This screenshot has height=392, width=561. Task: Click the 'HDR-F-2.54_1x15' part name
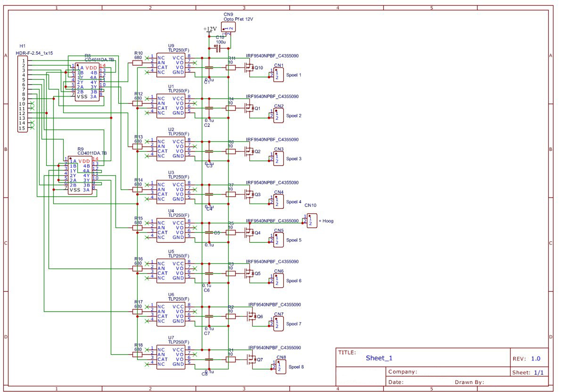tap(35, 53)
